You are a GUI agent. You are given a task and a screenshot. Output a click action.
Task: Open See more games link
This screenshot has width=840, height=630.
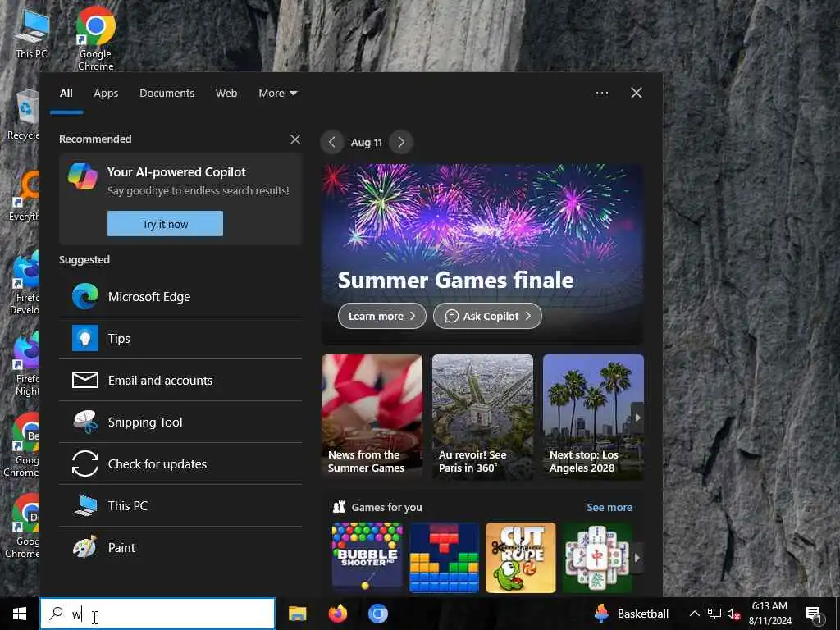click(609, 507)
